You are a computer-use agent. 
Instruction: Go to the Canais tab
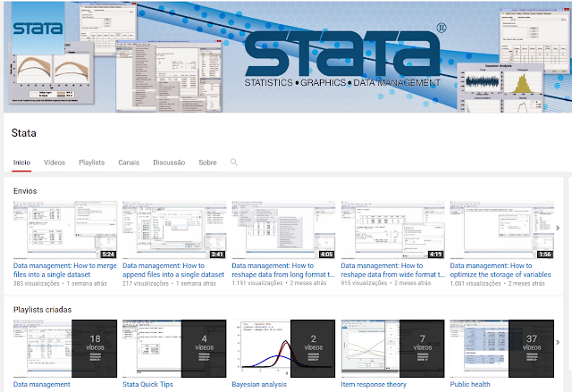[129, 163]
